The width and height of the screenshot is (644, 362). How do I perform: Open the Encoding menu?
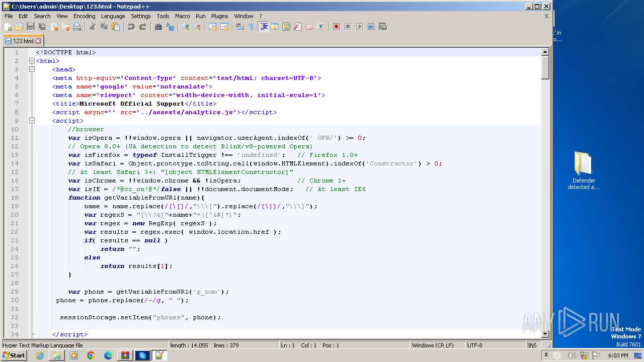pos(84,16)
